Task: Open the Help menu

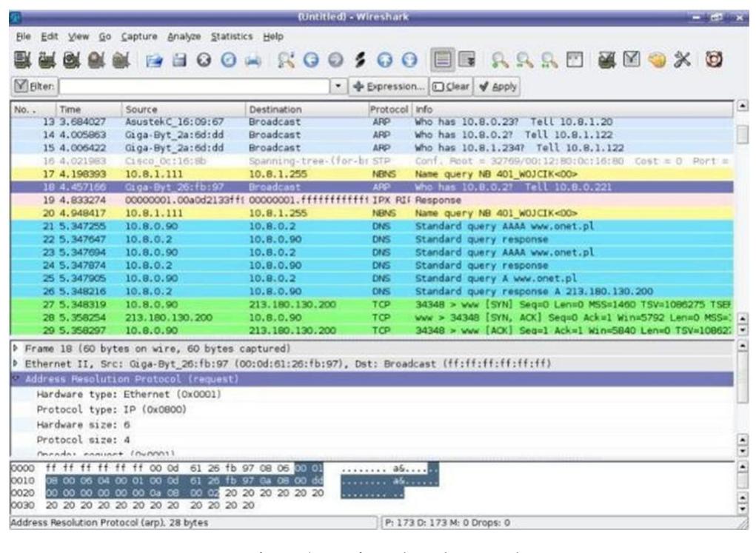Action: click(x=273, y=36)
